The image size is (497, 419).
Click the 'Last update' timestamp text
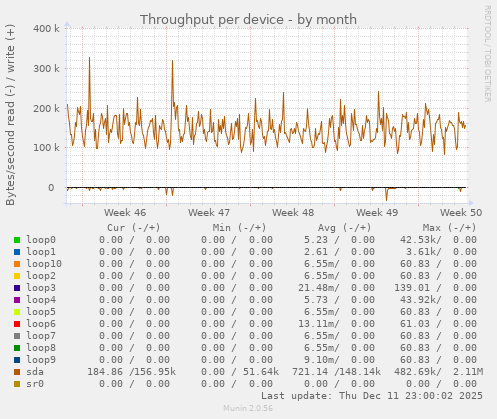click(372, 396)
